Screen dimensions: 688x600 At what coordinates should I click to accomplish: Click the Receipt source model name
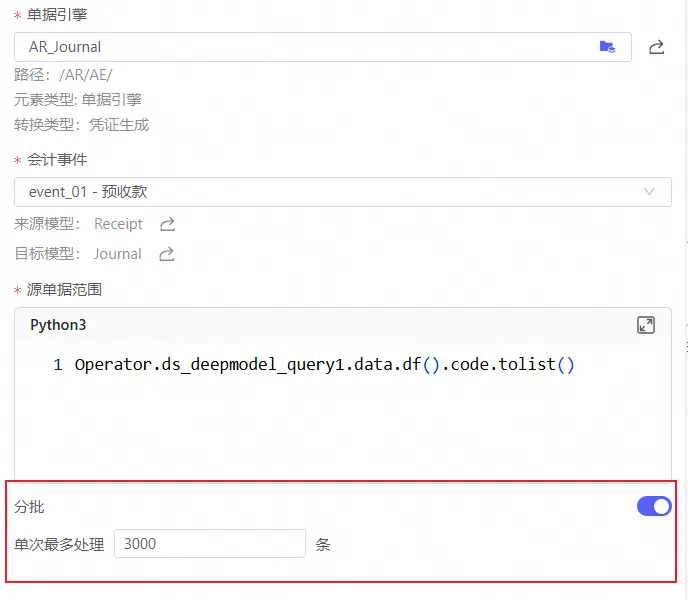[118, 224]
